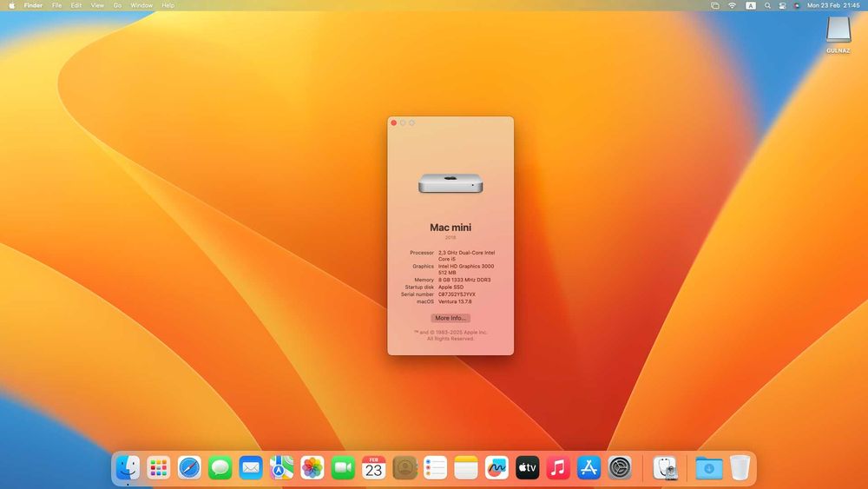
Task: Open the File menu
Action: click(x=56, y=5)
